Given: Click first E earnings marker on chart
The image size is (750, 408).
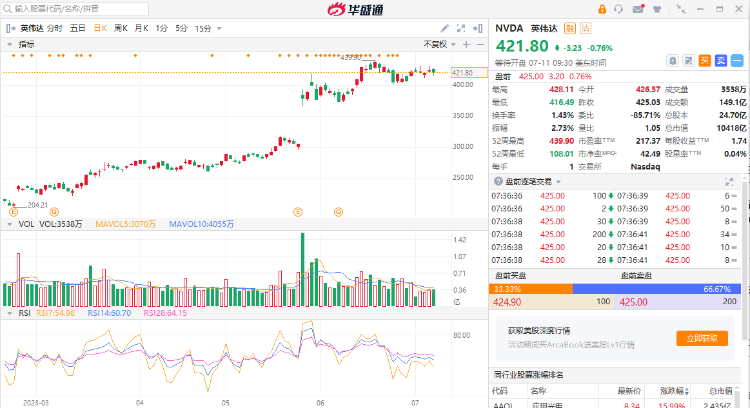Looking at the screenshot, I should point(13,212).
